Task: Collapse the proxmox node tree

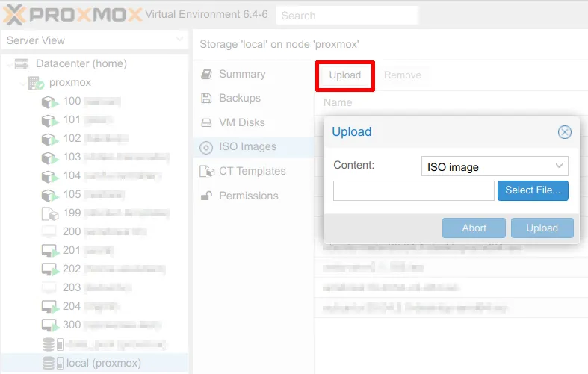Action: (22, 83)
